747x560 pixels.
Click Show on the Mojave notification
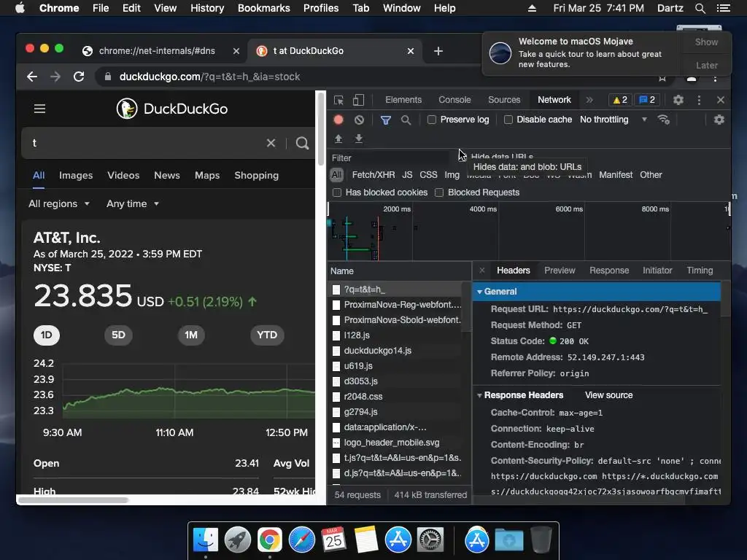[x=706, y=42]
